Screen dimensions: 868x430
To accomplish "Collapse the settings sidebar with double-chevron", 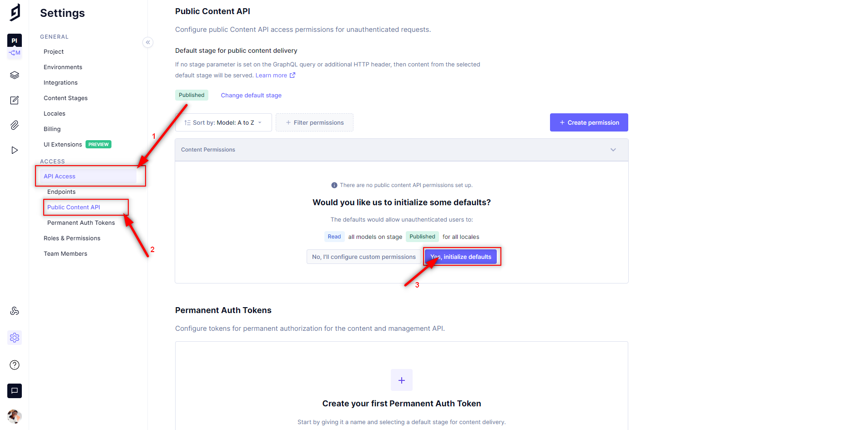I will [148, 42].
